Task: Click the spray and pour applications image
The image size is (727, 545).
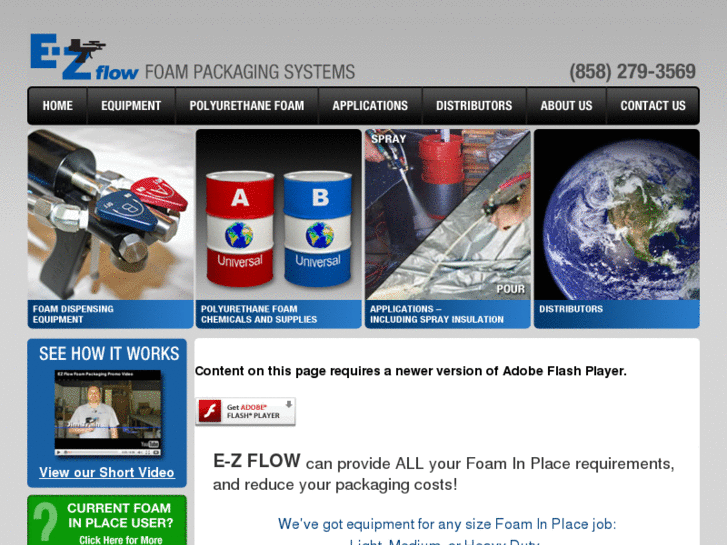Action: tap(447, 214)
